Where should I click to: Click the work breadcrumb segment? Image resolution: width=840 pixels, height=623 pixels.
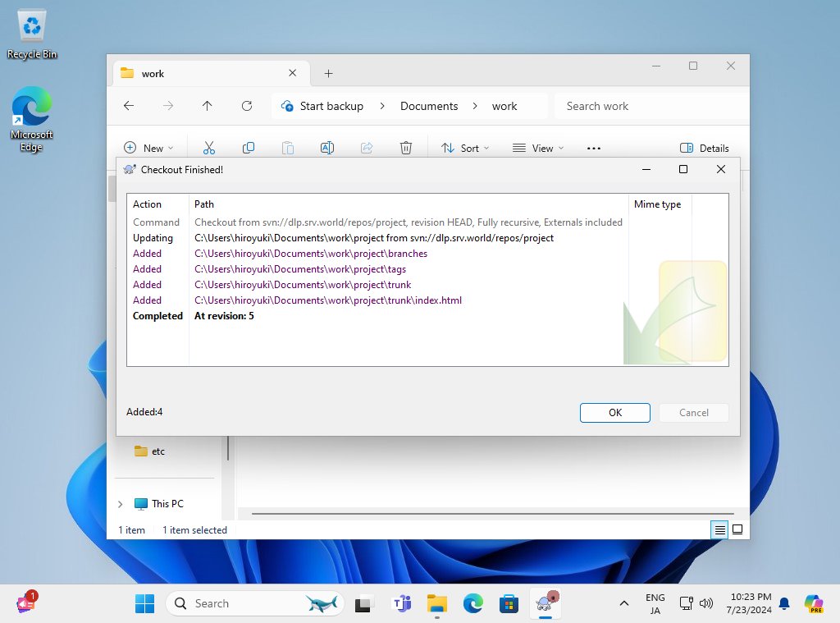tap(504, 106)
